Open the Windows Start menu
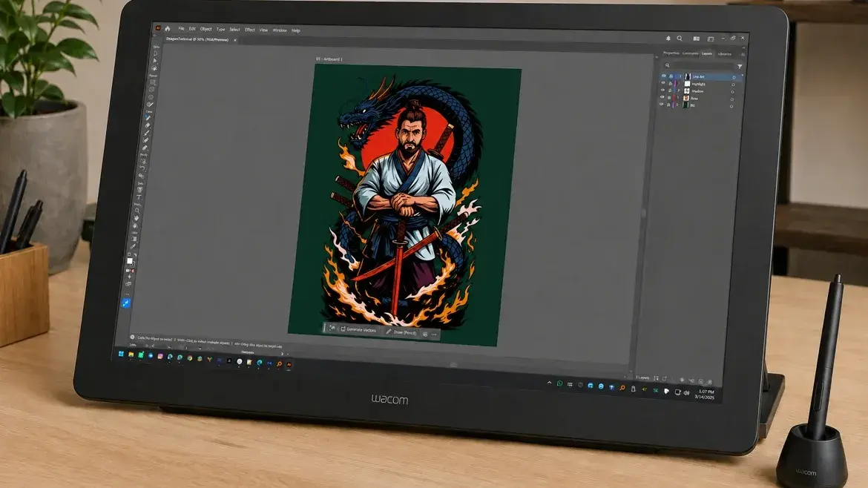868x488 pixels. tap(121, 354)
